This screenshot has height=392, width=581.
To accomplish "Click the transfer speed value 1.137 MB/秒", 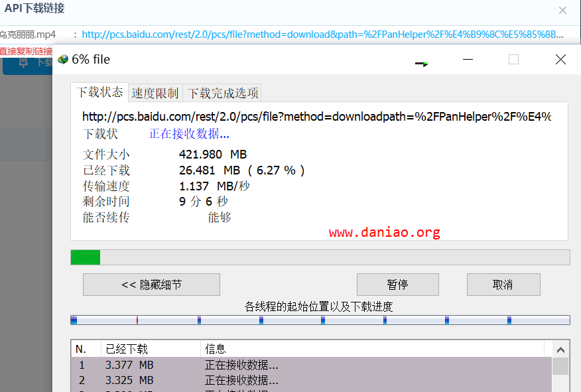I will click(x=214, y=186).
